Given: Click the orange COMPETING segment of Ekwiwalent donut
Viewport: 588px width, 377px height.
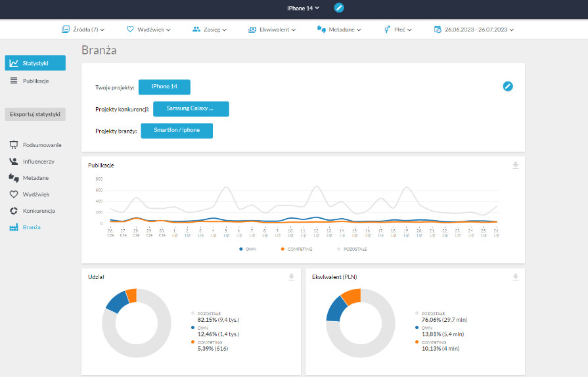Looking at the screenshot, I should click(351, 296).
